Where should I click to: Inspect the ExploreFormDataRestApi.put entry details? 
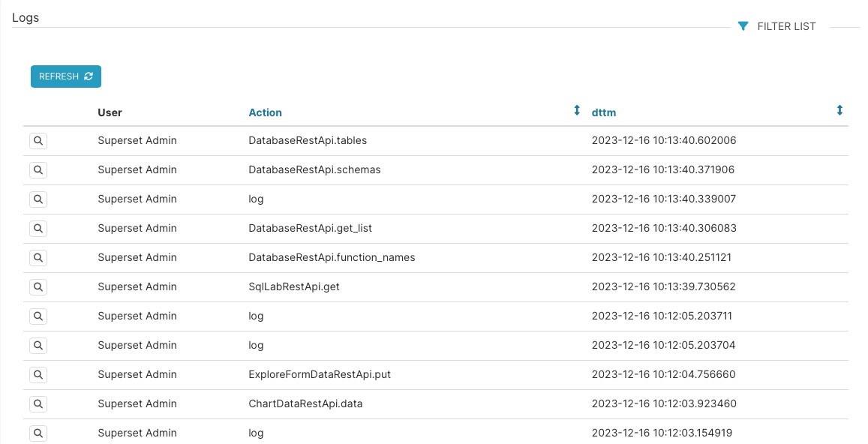pos(38,374)
